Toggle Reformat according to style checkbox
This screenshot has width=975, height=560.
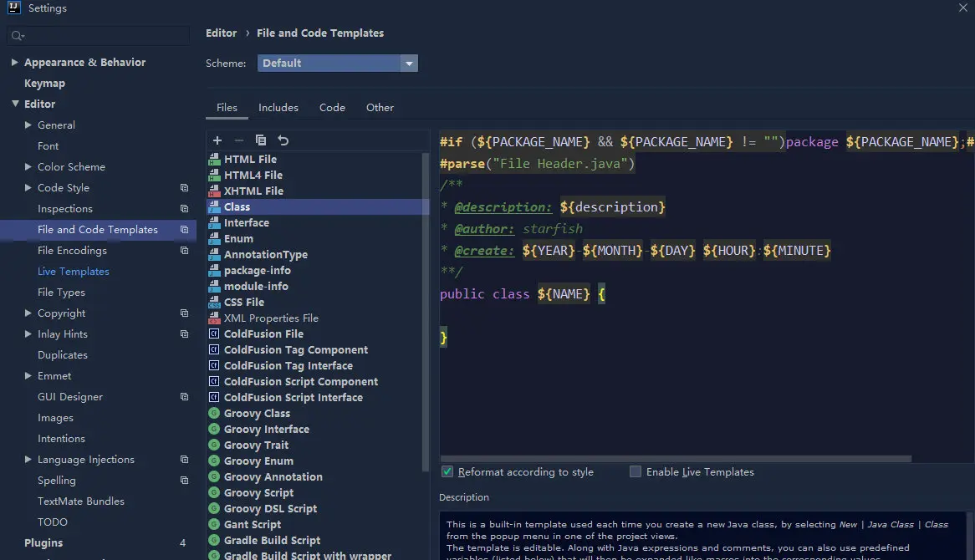[447, 471]
